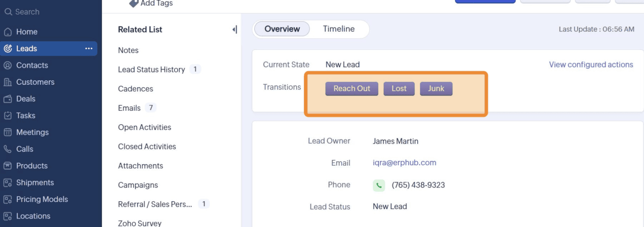This screenshot has height=227, width=644.
Task: Click the Tasks checkmark icon
Action: pyautogui.click(x=8, y=116)
